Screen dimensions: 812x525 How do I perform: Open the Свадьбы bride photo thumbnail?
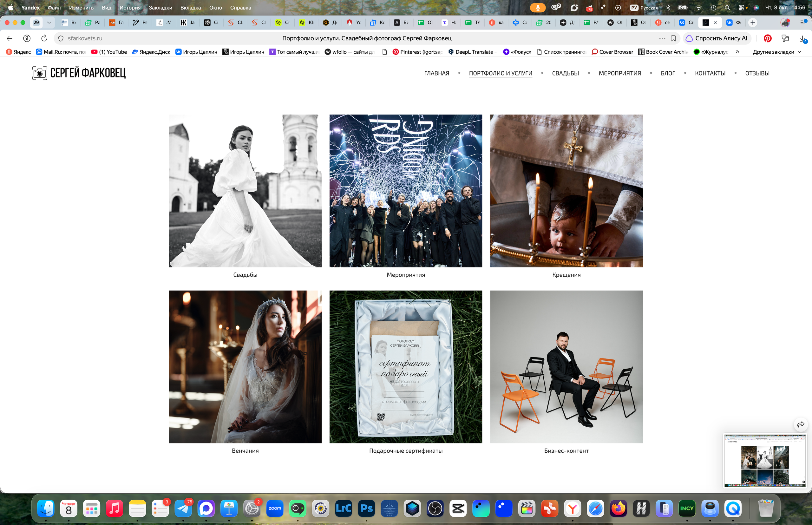point(245,191)
